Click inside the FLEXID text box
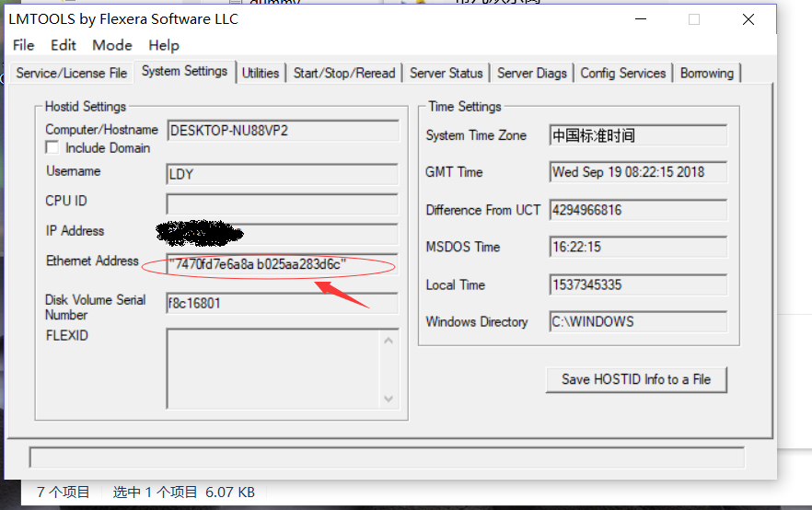The width and height of the screenshot is (812, 510). click(273, 368)
